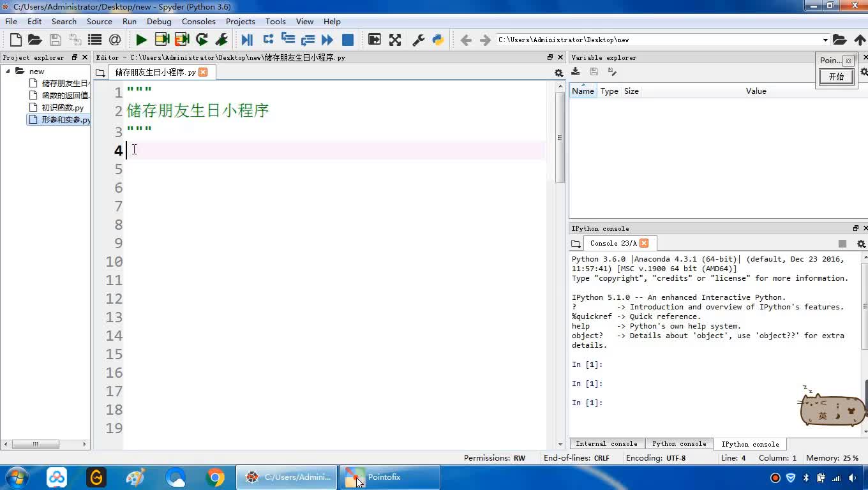The image size is (868, 490).
Task: Open the Python path manager icon
Action: (438, 40)
